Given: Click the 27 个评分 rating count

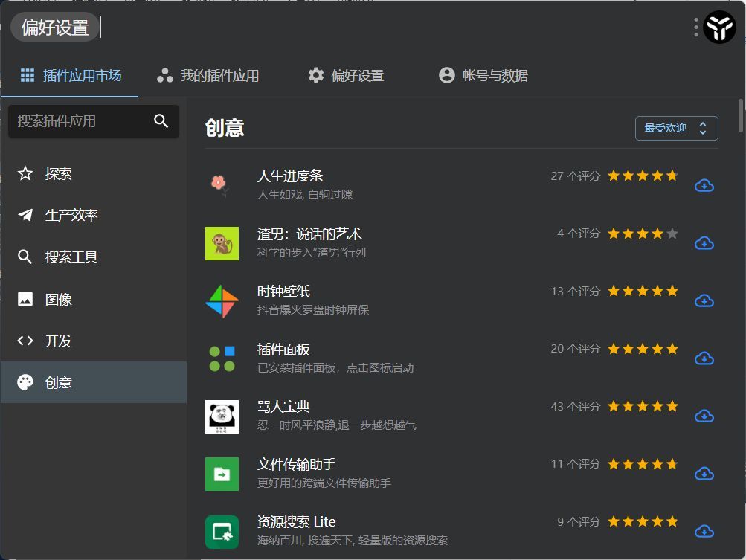Looking at the screenshot, I should [x=575, y=176].
